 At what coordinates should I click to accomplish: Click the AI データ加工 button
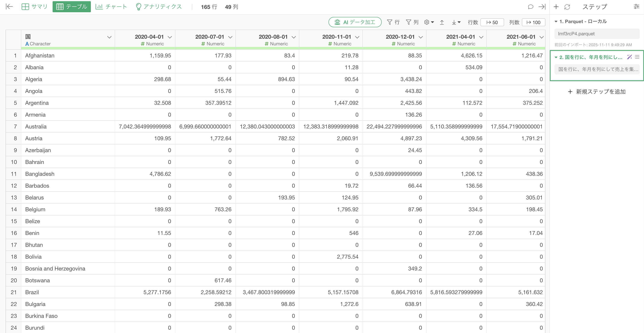point(355,22)
